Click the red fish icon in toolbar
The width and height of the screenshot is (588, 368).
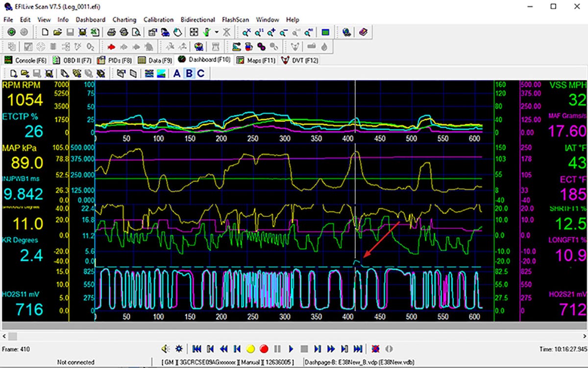point(111,46)
